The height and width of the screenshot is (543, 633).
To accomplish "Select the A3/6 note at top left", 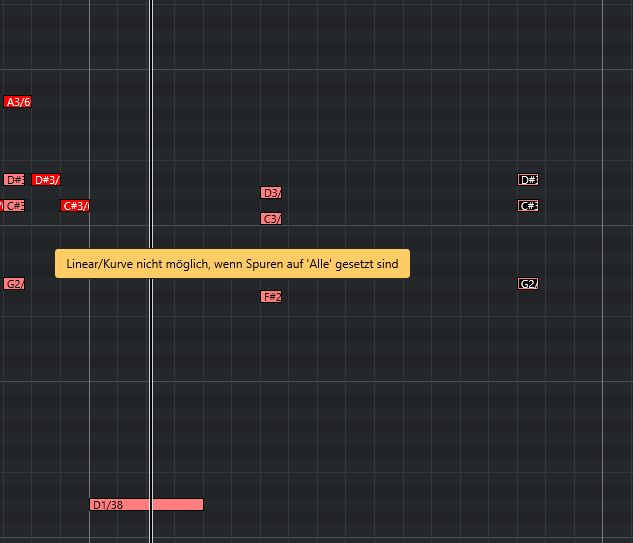I will click(17, 102).
